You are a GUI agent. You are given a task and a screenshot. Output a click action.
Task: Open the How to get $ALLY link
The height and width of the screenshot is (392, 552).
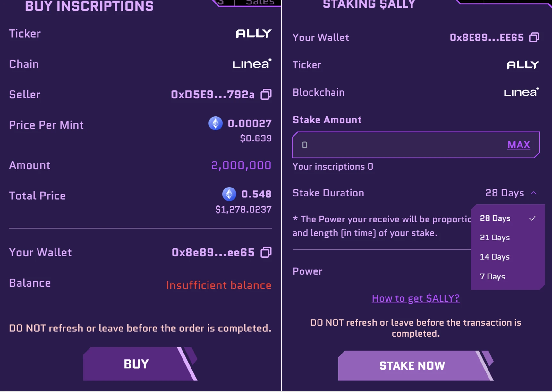click(x=416, y=298)
